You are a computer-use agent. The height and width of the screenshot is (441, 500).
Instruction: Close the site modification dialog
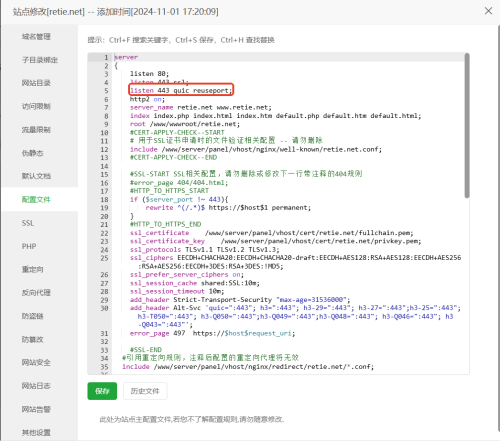click(x=488, y=11)
